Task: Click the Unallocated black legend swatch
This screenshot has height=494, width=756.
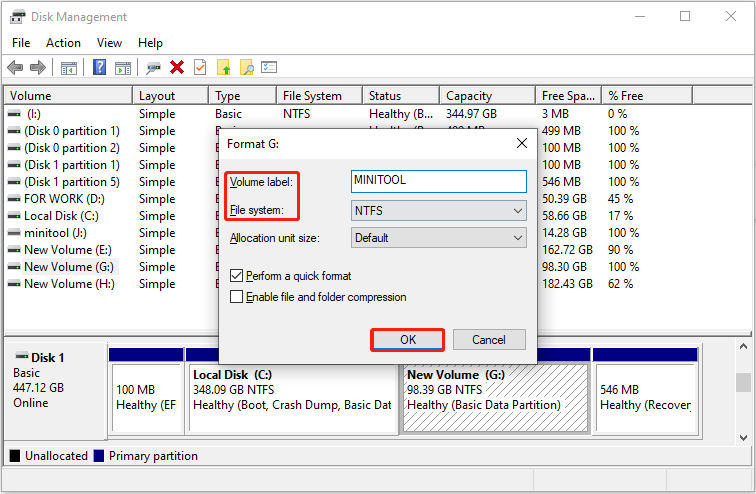Action: click(15, 456)
